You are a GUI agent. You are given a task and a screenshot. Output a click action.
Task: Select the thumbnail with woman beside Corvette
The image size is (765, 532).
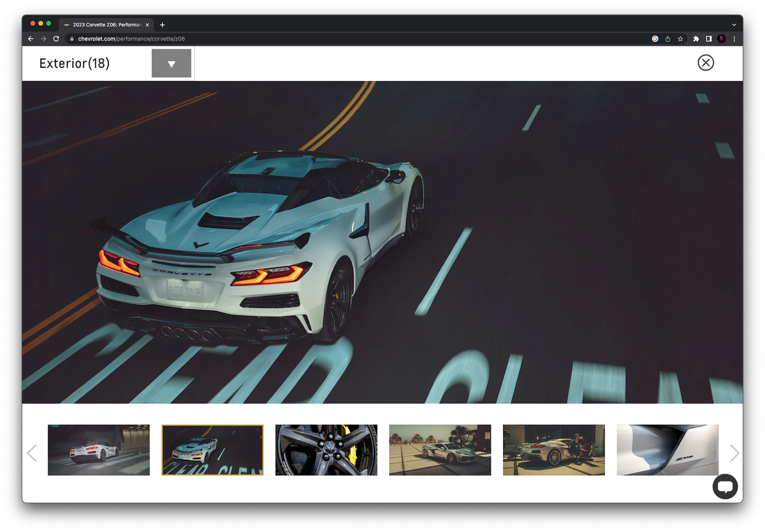(554, 450)
